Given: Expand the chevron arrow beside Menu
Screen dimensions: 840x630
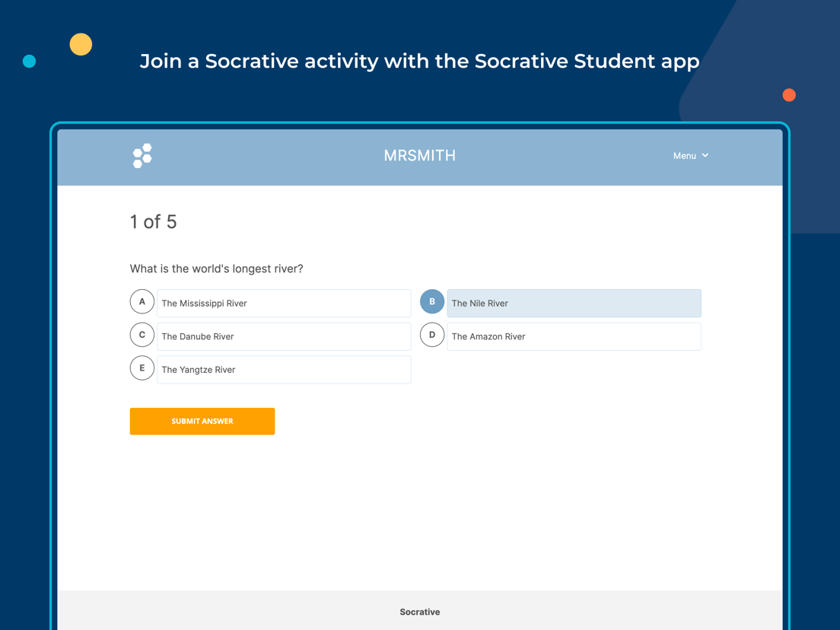Looking at the screenshot, I should click(705, 155).
